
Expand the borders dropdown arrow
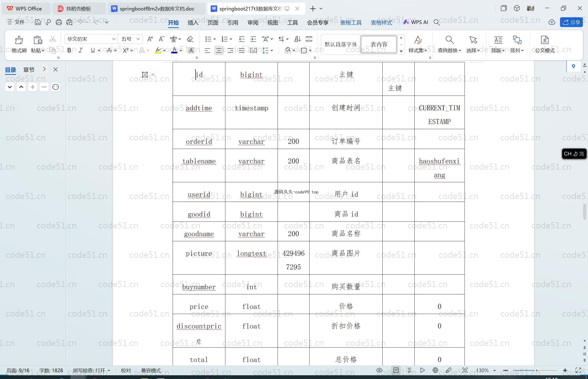coord(310,50)
